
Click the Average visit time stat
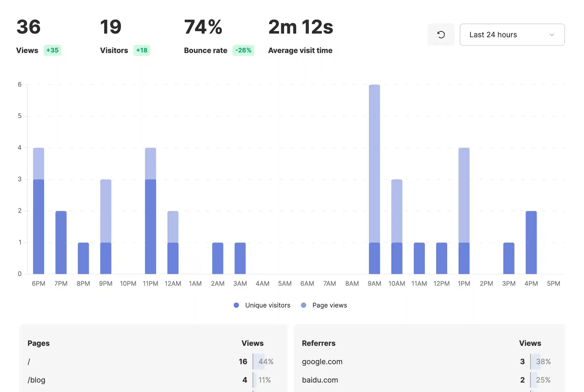(x=300, y=50)
